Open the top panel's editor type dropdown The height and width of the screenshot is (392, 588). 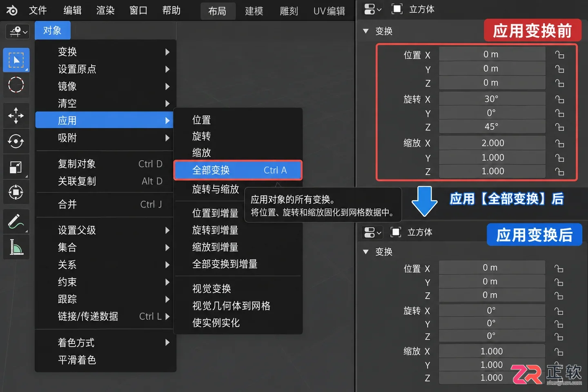point(372,9)
